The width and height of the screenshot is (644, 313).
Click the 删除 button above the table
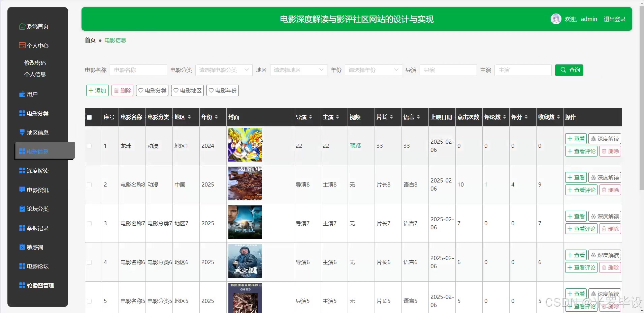point(123,90)
